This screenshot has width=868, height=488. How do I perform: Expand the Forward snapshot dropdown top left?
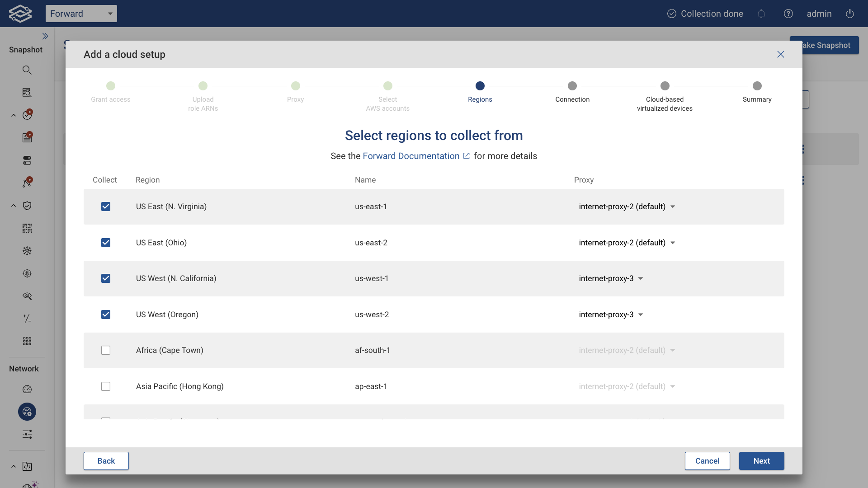point(81,13)
